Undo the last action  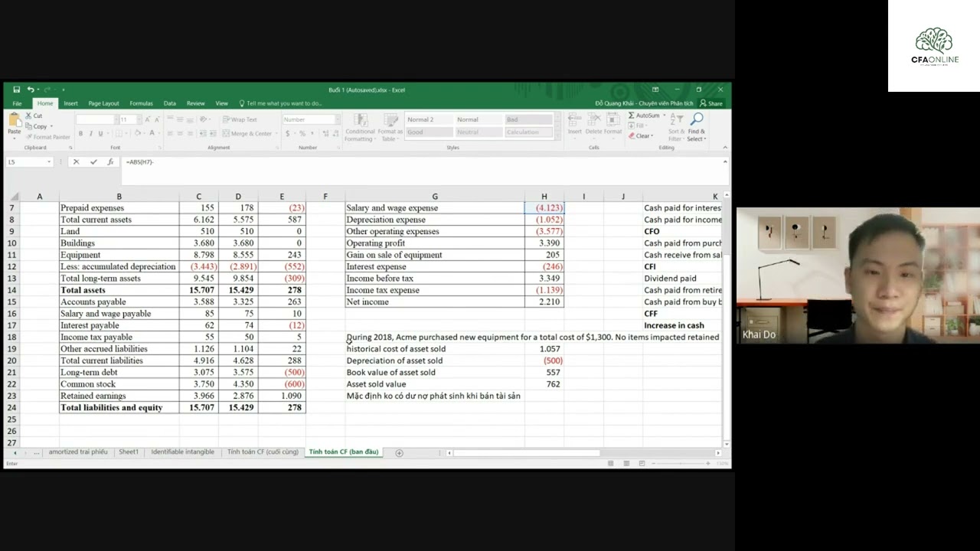[31, 90]
